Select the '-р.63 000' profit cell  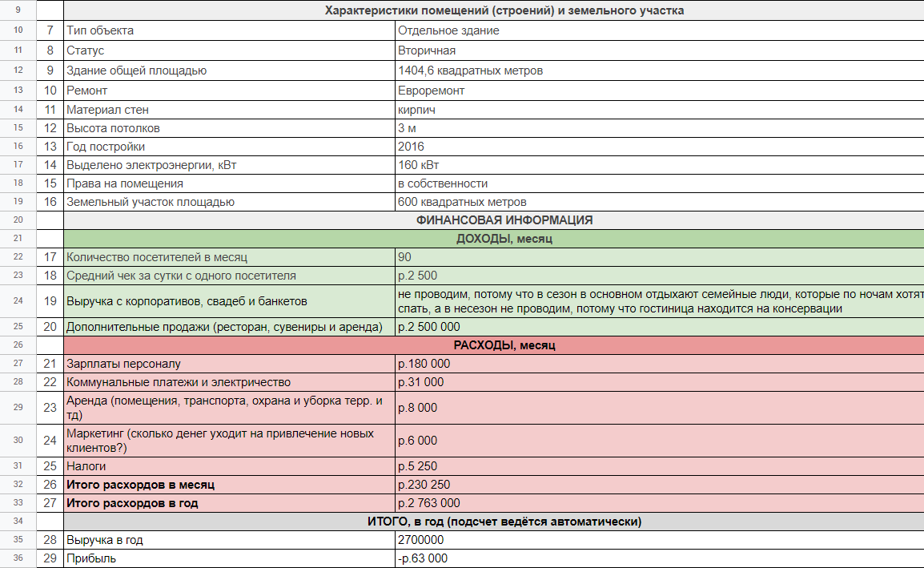[660, 558]
